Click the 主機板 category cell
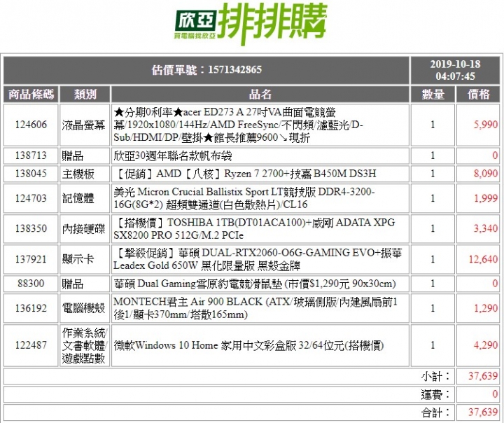Screen dimensions: 504x423 pos(85,174)
